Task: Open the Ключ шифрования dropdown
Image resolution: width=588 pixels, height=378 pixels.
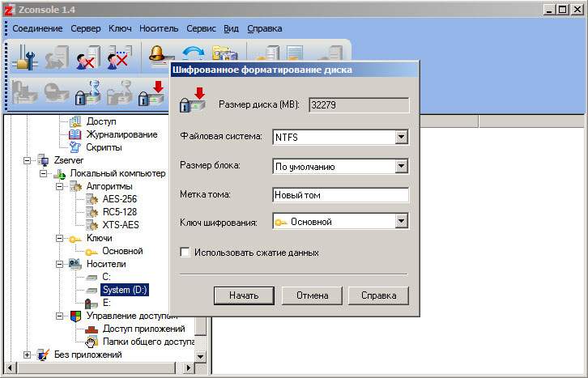Action: point(401,221)
